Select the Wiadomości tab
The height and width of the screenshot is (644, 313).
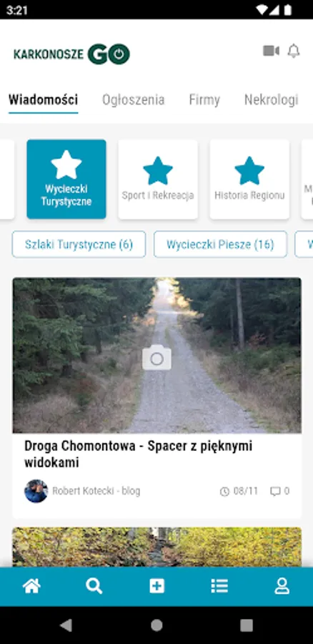[x=43, y=99]
